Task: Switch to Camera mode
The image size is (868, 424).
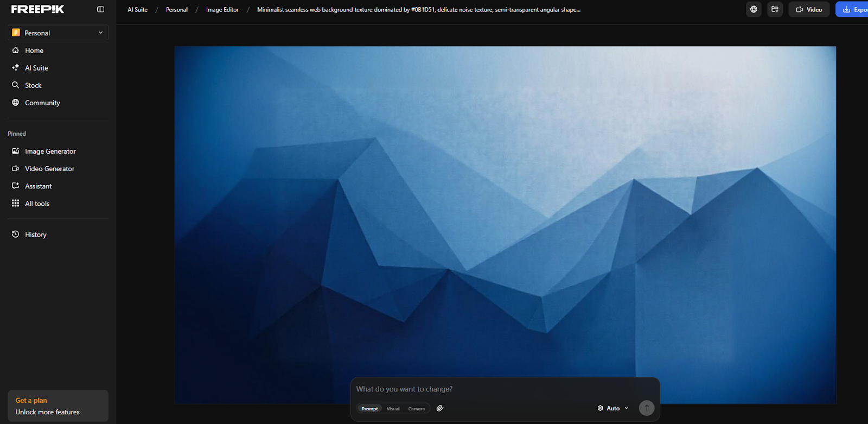Action: coord(416,409)
